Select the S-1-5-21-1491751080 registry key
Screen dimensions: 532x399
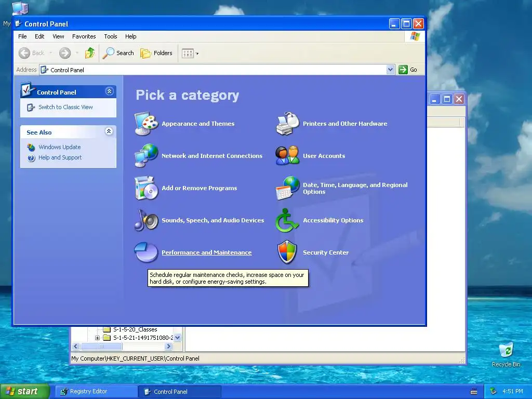point(143,338)
